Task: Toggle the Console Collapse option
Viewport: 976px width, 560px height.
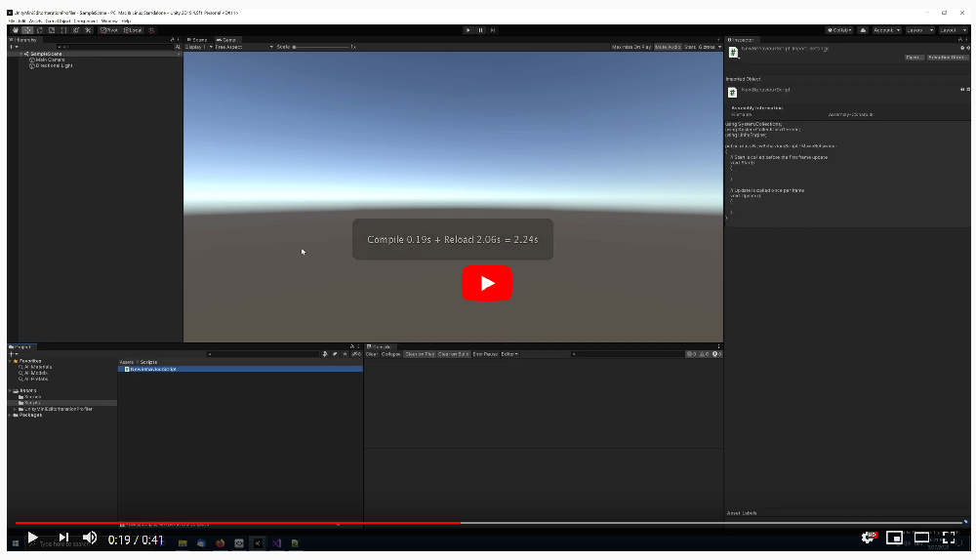Action: click(391, 354)
